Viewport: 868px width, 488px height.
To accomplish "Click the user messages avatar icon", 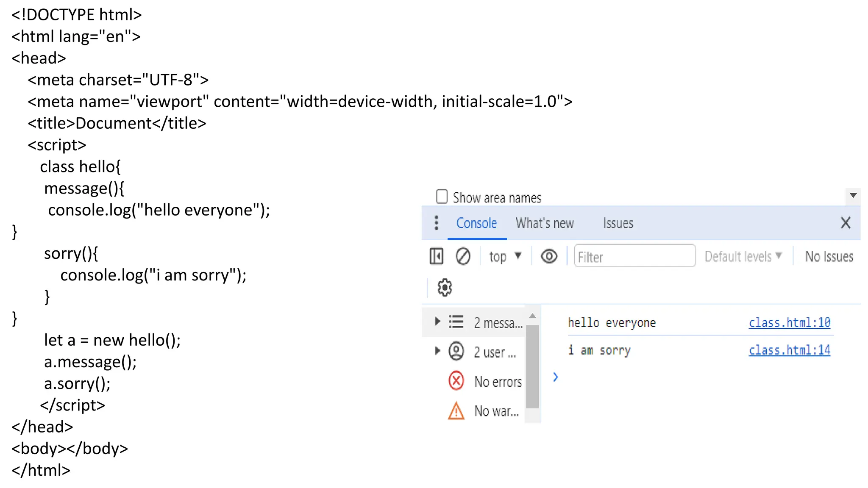I will click(x=456, y=351).
